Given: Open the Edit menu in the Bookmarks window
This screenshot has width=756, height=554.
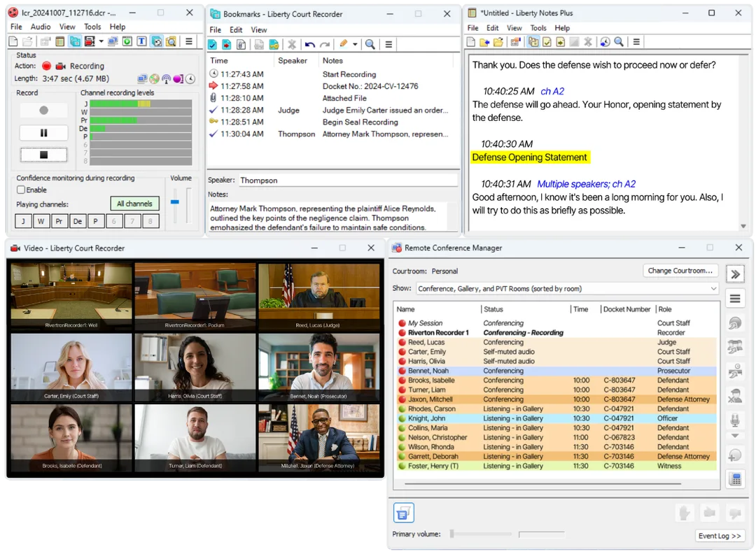Looking at the screenshot, I should pos(236,30).
